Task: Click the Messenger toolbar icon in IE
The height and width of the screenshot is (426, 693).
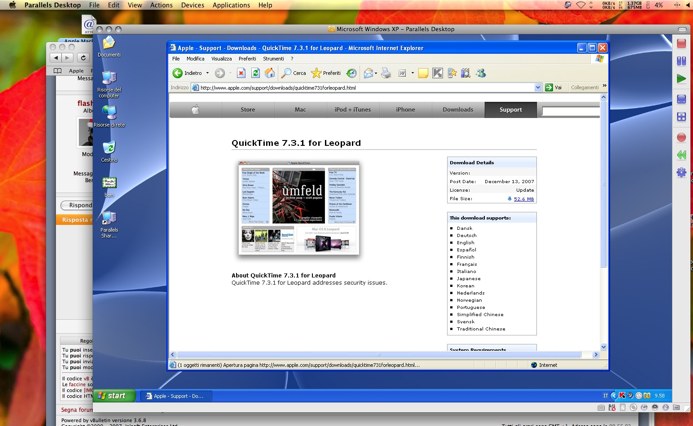Action: pyautogui.click(x=481, y=73)
